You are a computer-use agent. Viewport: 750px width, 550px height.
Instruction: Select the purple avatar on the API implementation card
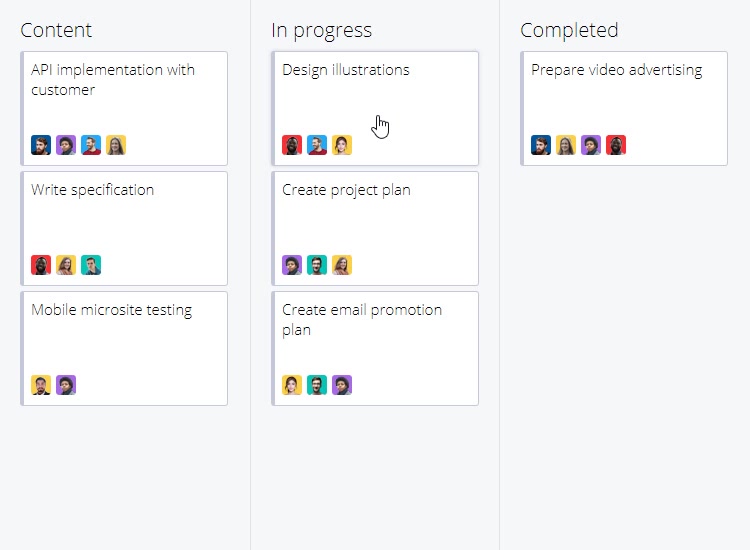66,145
